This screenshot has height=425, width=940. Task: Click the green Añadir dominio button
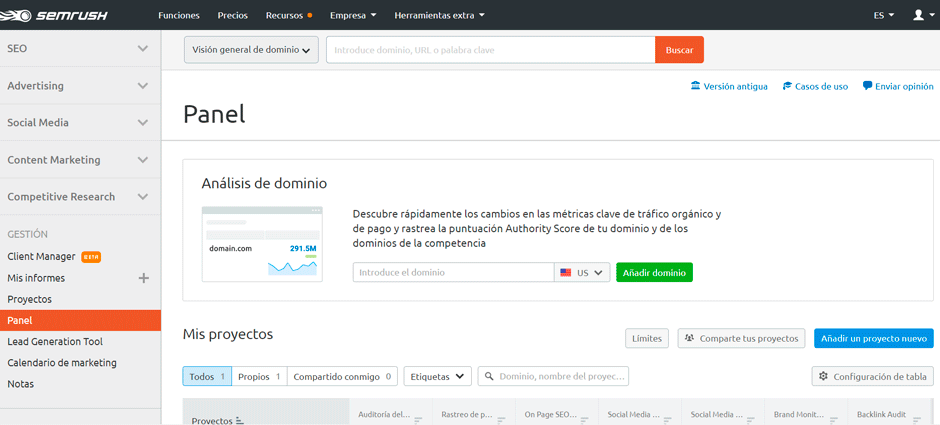tap(654, 272)
